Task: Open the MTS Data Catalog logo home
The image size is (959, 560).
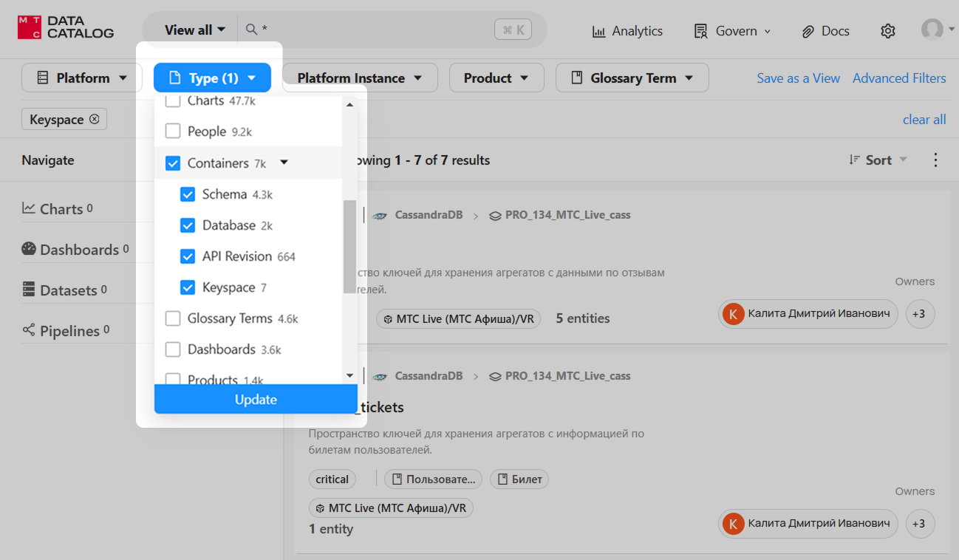Action: click(x=66, y=28)
